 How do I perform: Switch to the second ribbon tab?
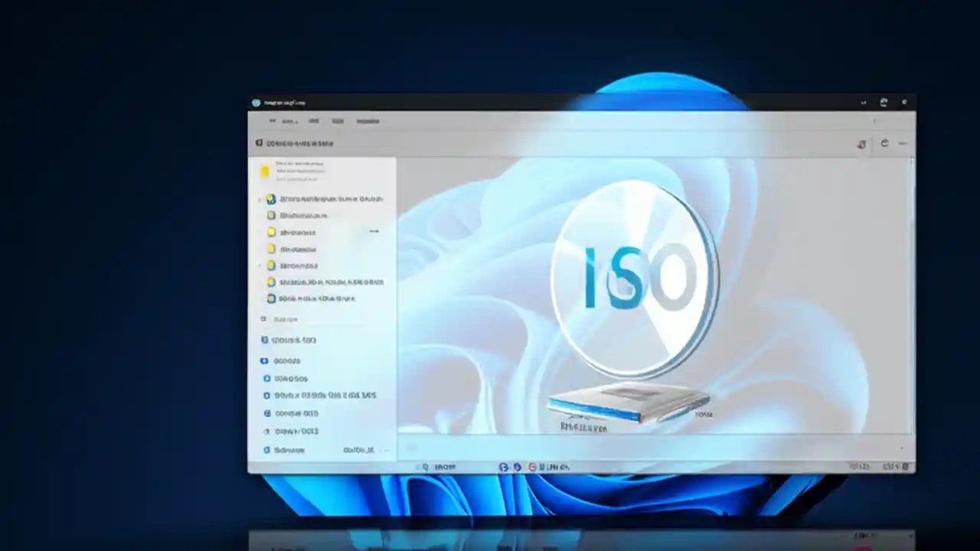pos(313,121)
